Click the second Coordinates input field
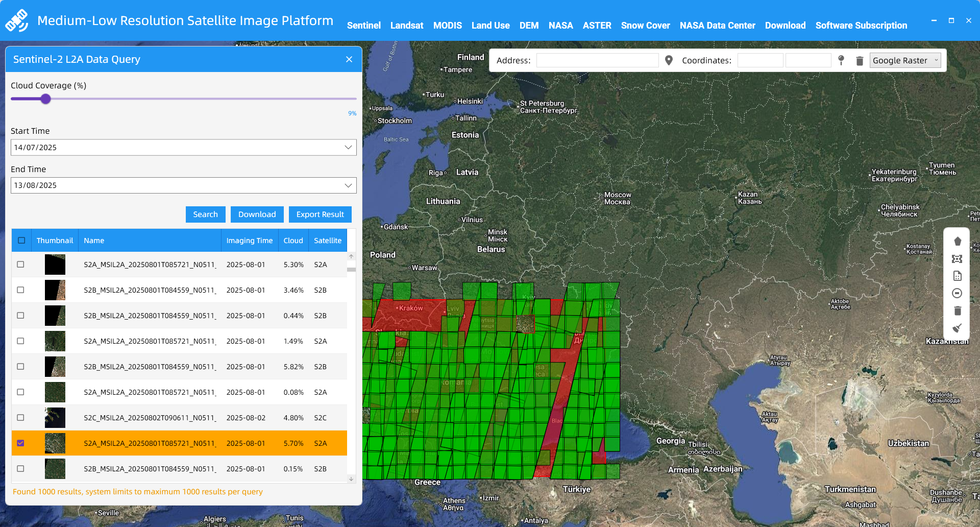This screenshot has width=980, height=527. pos(808,60)
